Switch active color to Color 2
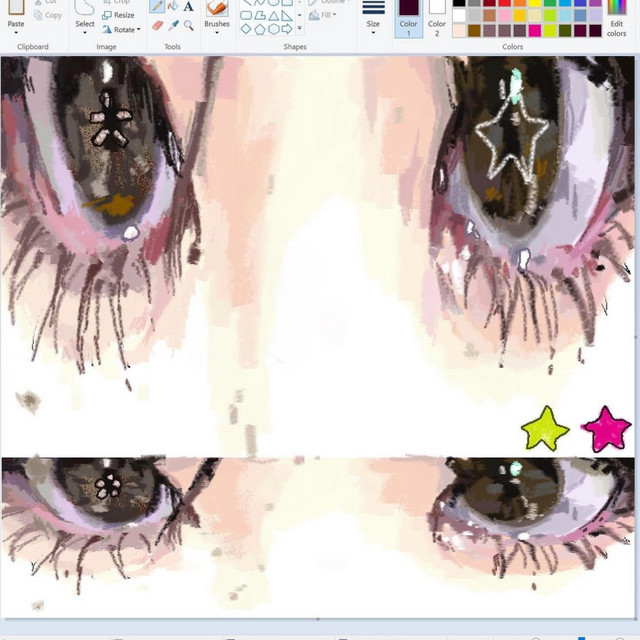Viewport: 640px width, 640px height. tap(437, 18)
